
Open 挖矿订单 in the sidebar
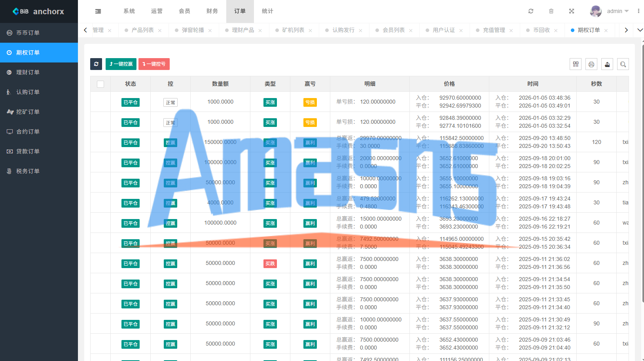coord(39,112)
